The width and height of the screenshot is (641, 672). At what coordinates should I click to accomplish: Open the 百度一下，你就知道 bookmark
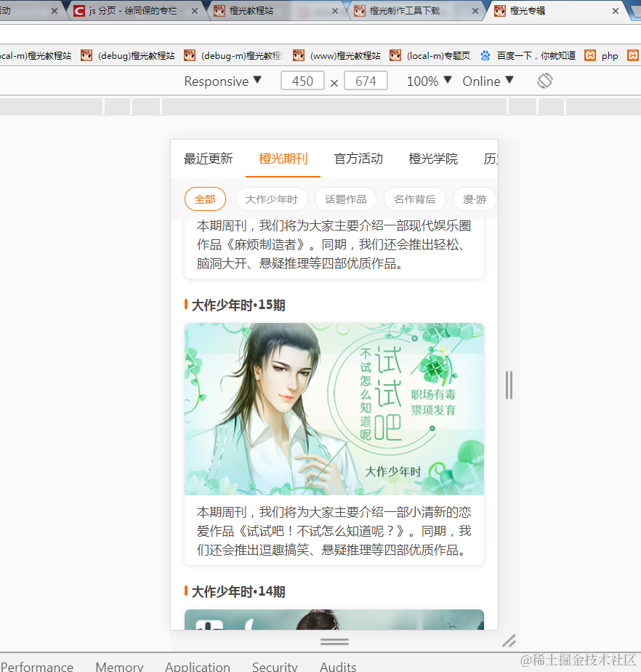[x=528, y=56]
